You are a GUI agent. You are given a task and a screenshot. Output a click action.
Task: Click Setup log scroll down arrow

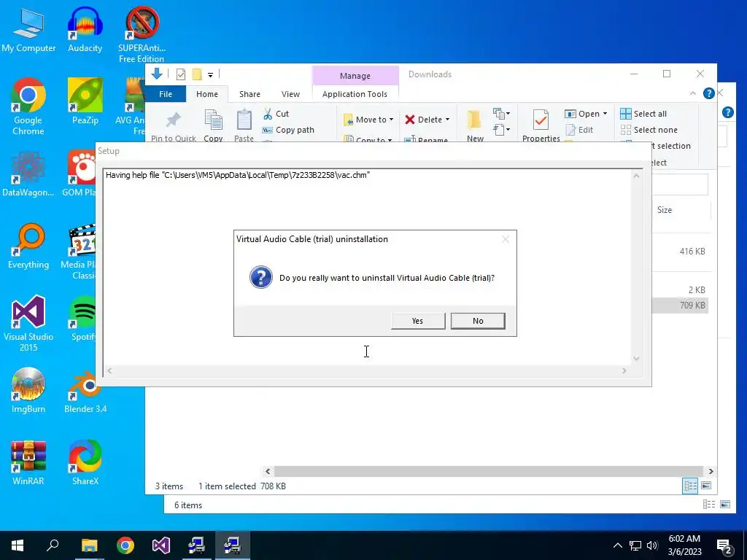point(636,359)
